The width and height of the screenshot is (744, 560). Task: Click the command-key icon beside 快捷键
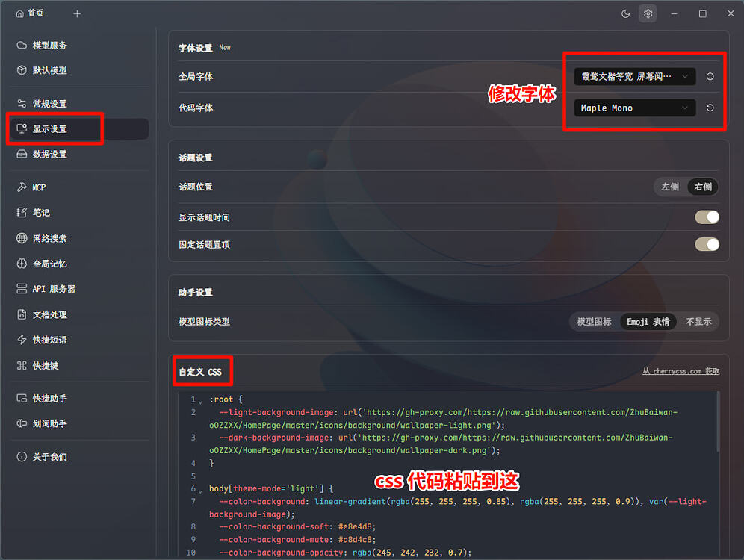click(22, 365)
